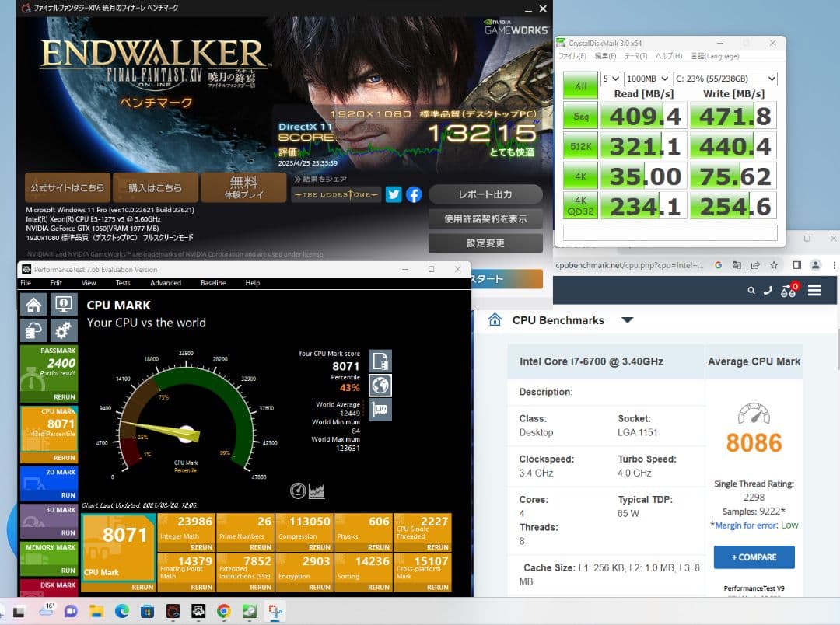Viewport: 840px width, 625px height.
Task: Change the 1000MB test size dropdown
Action: point(647,79)
